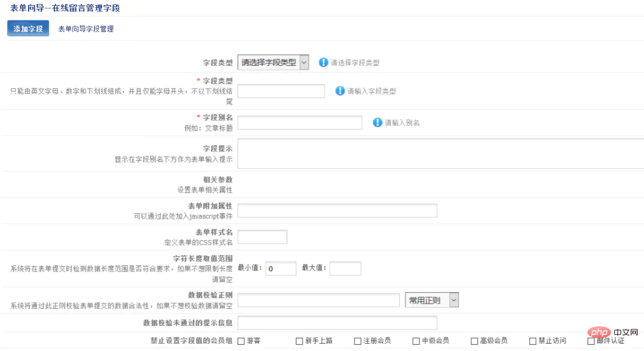This screenshot has height=351, width=644.
Task: Tick the 中级会员 checkbox
Action: pyautogui.click(x=416, y=341)
